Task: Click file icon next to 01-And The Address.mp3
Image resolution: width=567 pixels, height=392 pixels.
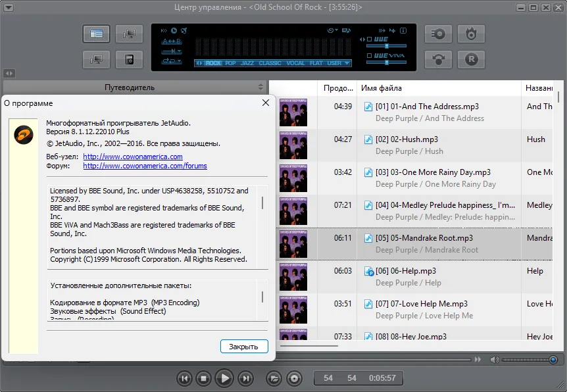Action: [x=368, y=107]
